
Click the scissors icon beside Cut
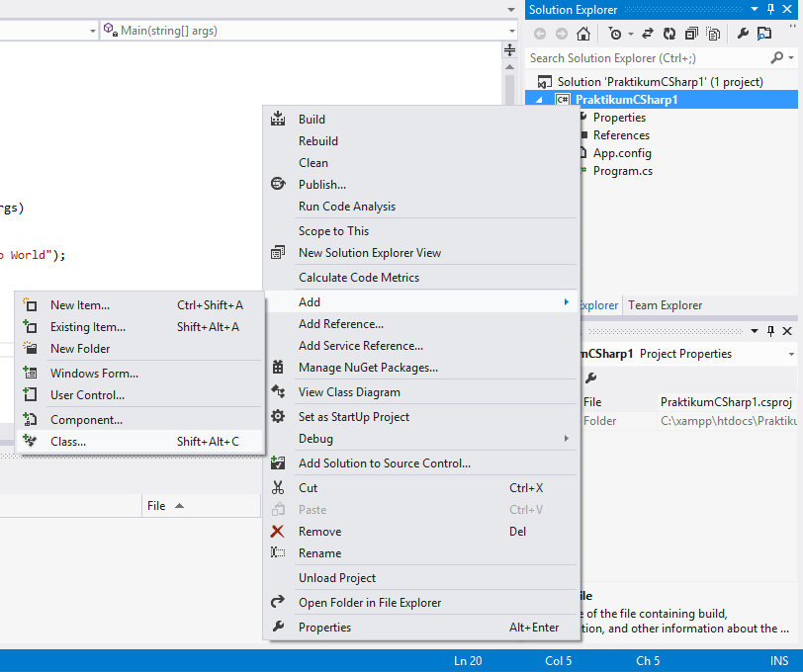(x=278, y=487)
